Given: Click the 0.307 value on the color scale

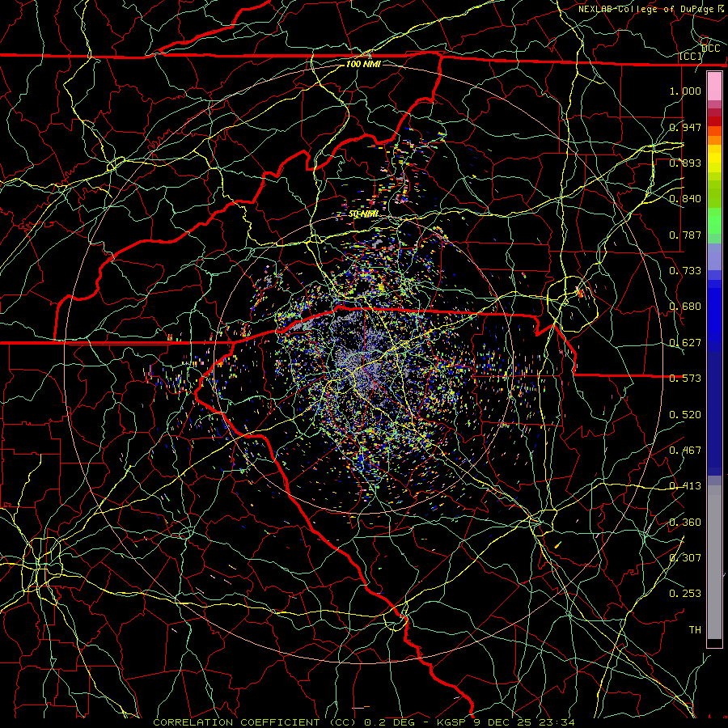Looking at the screenshot, I should tap(685, 558).
